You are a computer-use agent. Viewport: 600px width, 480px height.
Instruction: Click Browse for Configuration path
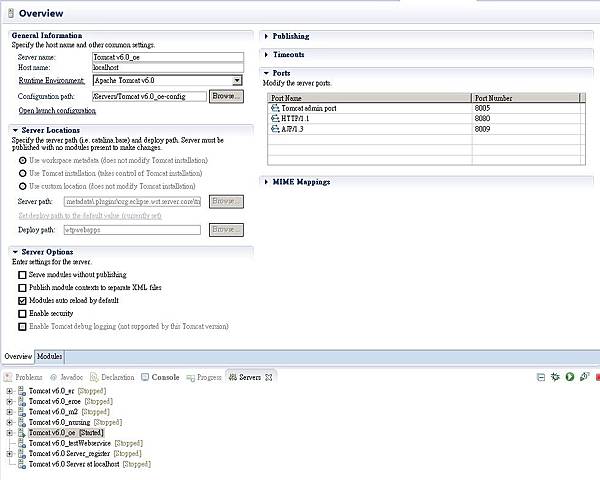point(226,96)
